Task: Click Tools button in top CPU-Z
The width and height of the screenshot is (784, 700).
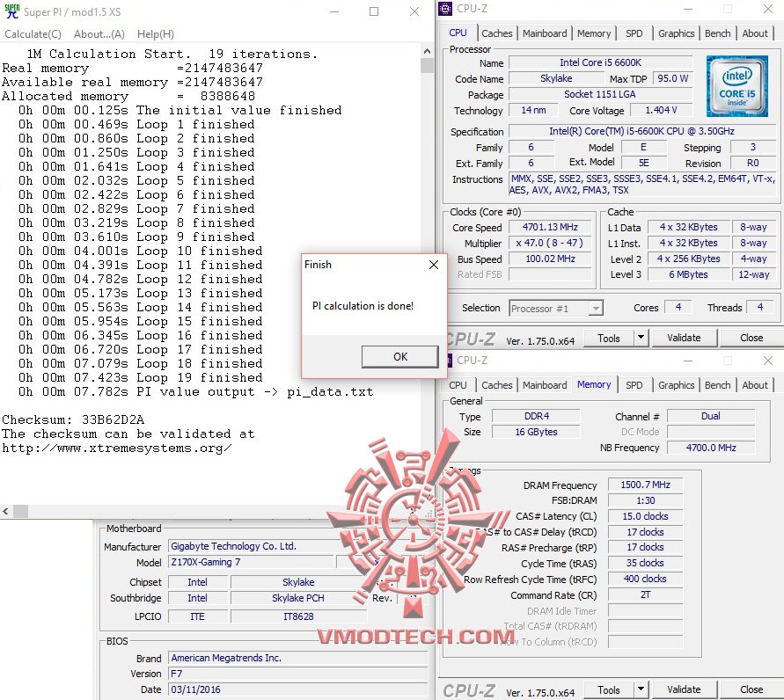Action: click(609, 339)
